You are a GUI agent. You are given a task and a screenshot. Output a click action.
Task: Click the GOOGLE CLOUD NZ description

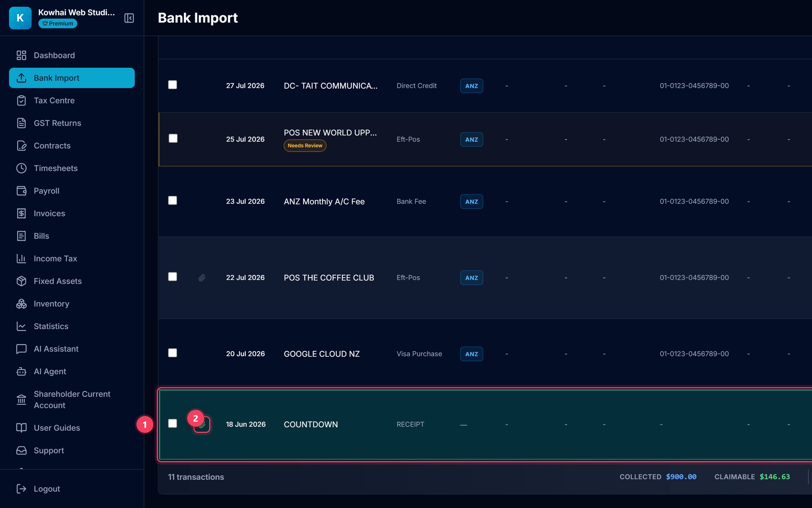[x=321, y=354]
